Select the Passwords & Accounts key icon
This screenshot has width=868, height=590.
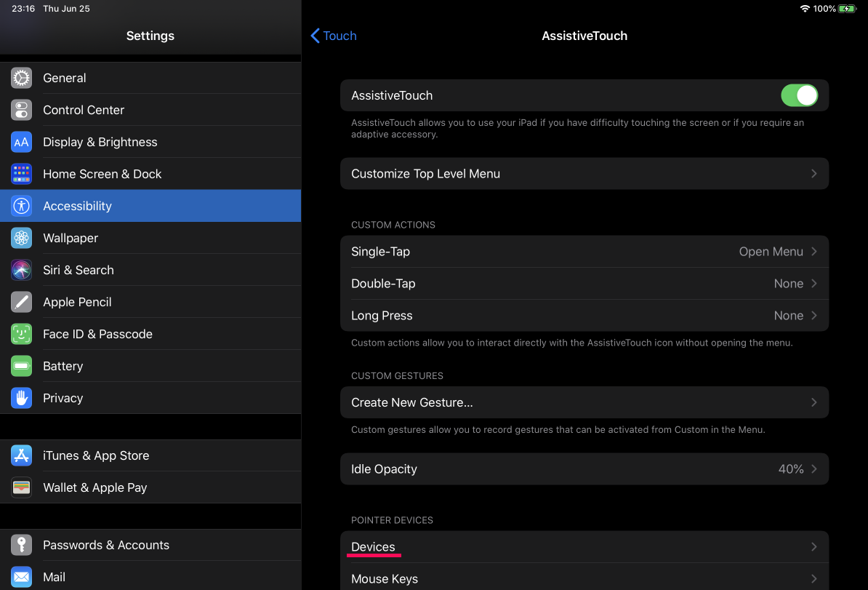22,545
